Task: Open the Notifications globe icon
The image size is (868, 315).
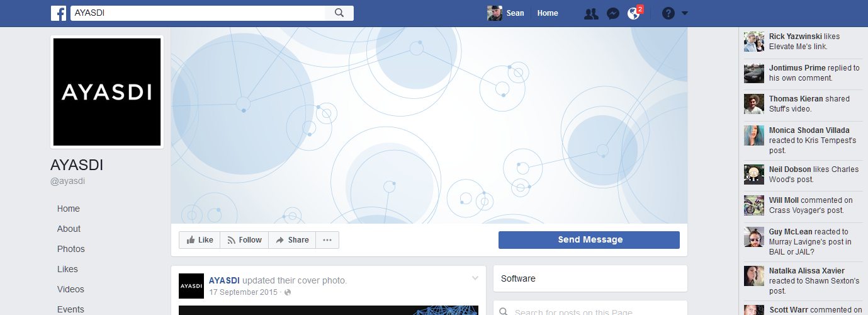Action: (x=634, y=13)
